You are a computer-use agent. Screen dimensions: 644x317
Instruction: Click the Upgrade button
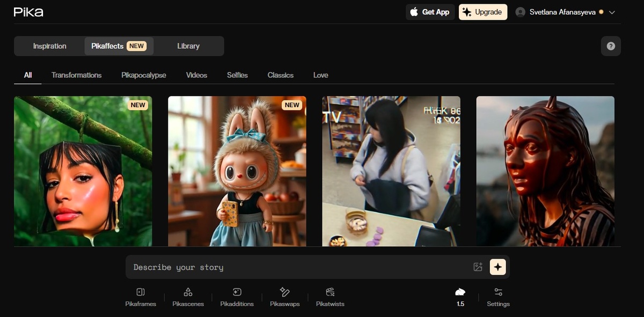(482, 12)
